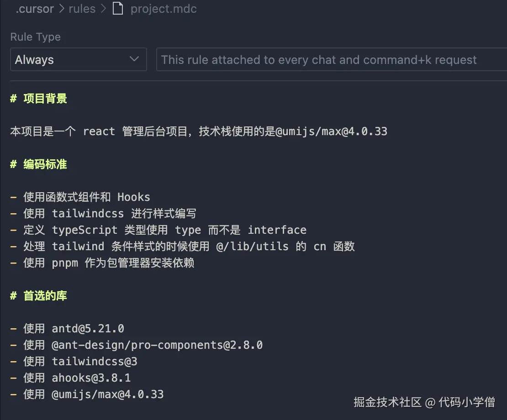The height and width of the screenshot is (420, 507).
Task: Click the file icon beside project.mdc
Action: point(118,9)
